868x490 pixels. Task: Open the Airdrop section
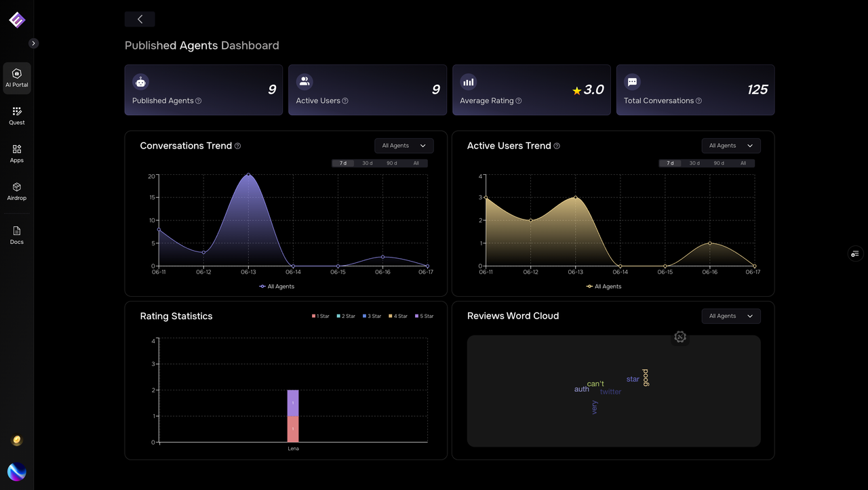coord(17,191)
